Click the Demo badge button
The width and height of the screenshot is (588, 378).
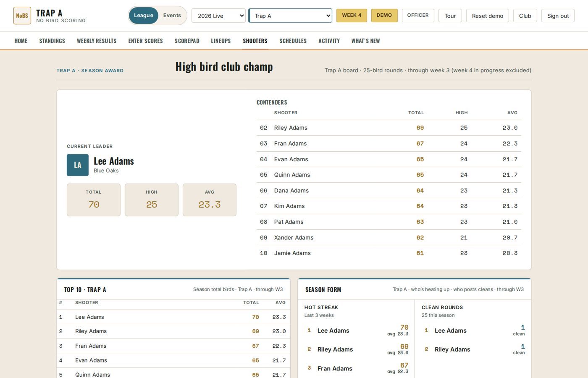[x=384, y=16]
